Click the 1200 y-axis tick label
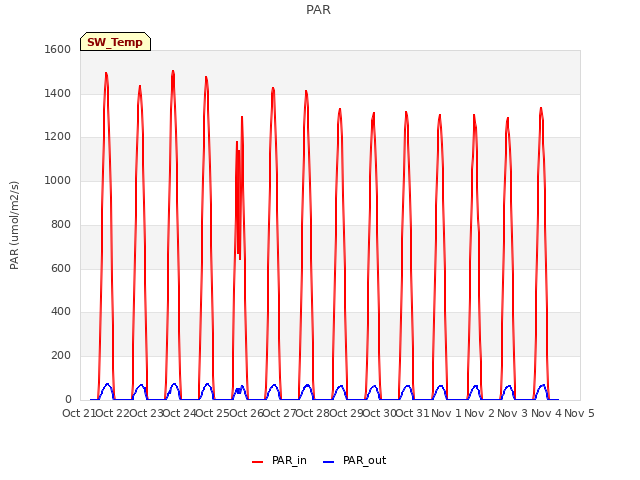The image size is (640, 480). pyautogui.click(x=58, y=137)
